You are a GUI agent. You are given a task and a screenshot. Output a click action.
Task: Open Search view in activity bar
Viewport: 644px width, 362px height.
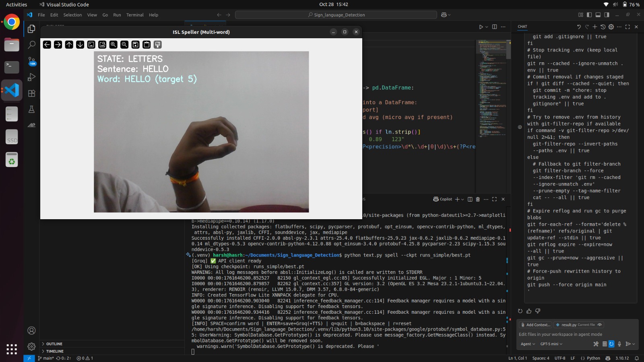31,45
